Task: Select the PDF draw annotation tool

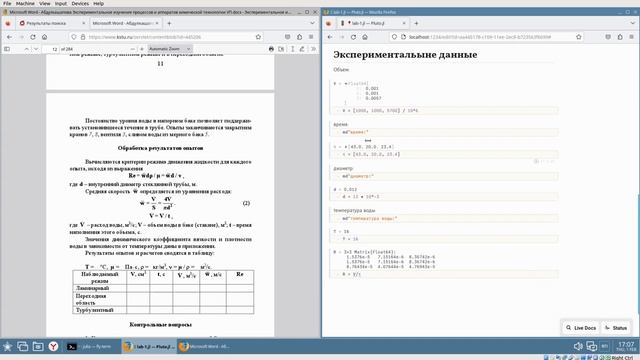Action: 302,49
